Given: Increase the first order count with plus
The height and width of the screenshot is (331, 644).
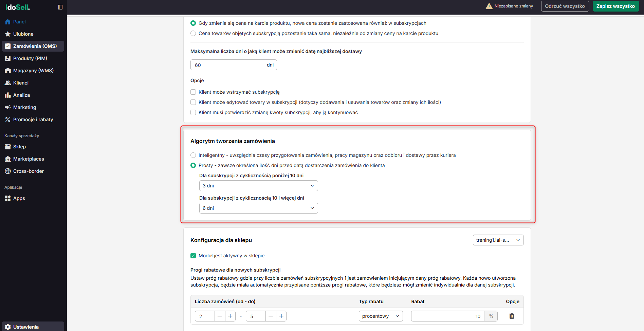Looking at the screenshot, I should [230, 316].
